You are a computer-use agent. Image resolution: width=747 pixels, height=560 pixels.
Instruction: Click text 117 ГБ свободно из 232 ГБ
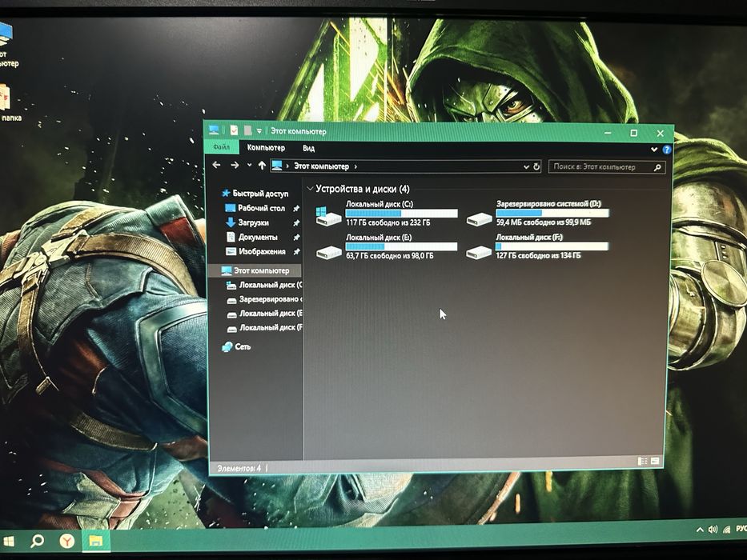click(388, 222)
